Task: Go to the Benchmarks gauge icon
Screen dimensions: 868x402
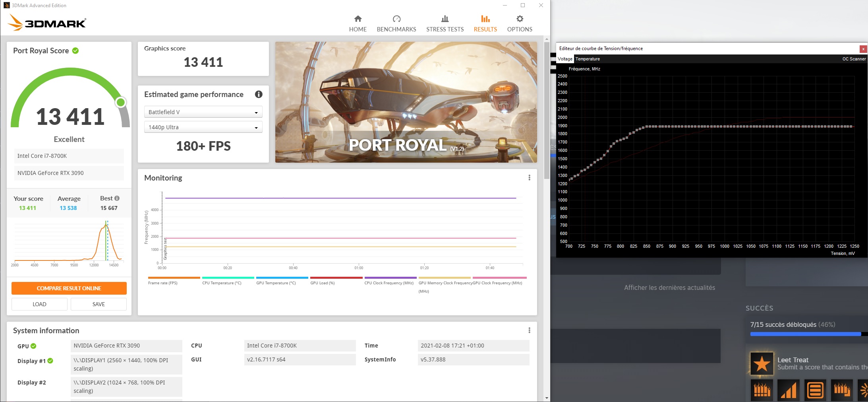Action: [x=396, y=19]
